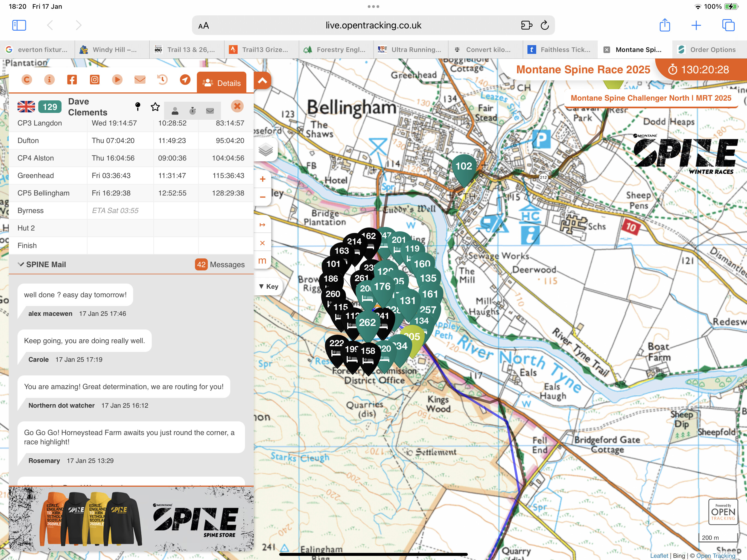Zoom out on the map

262,197
